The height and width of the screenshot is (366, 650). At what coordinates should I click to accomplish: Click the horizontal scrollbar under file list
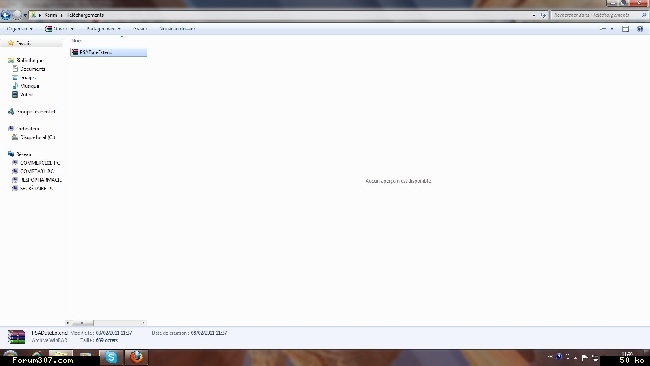coord(106,323)
